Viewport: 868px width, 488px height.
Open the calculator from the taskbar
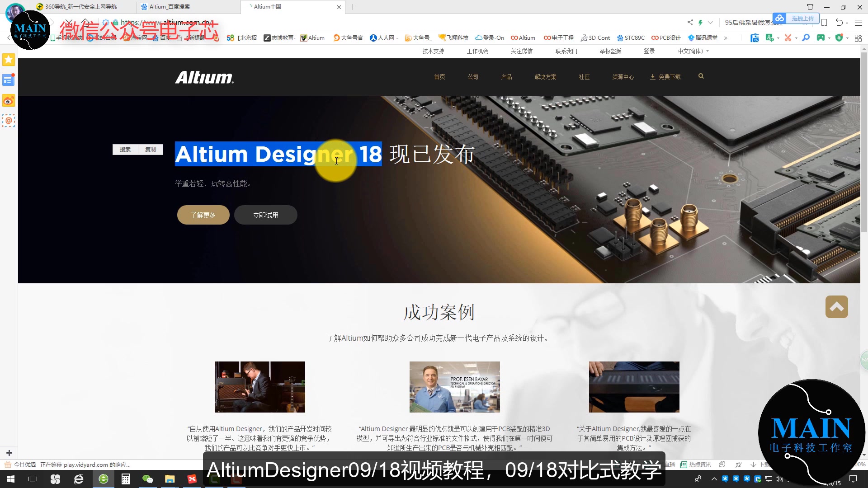coord(125,479)
